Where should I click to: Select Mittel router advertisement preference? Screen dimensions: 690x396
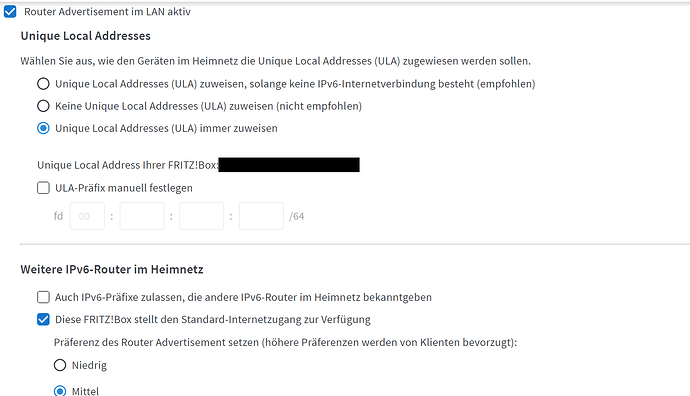(x=60, y=391)
